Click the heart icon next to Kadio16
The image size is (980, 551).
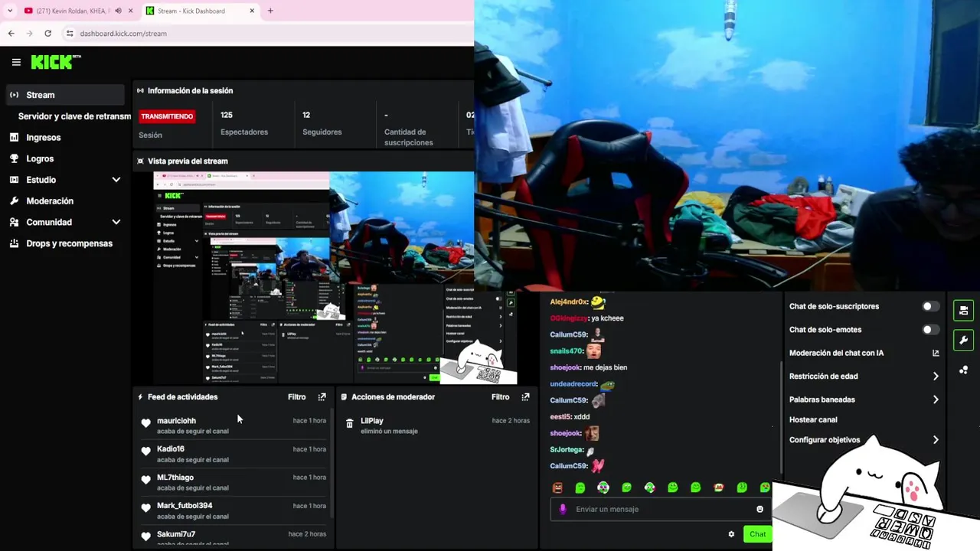(145, 452)
